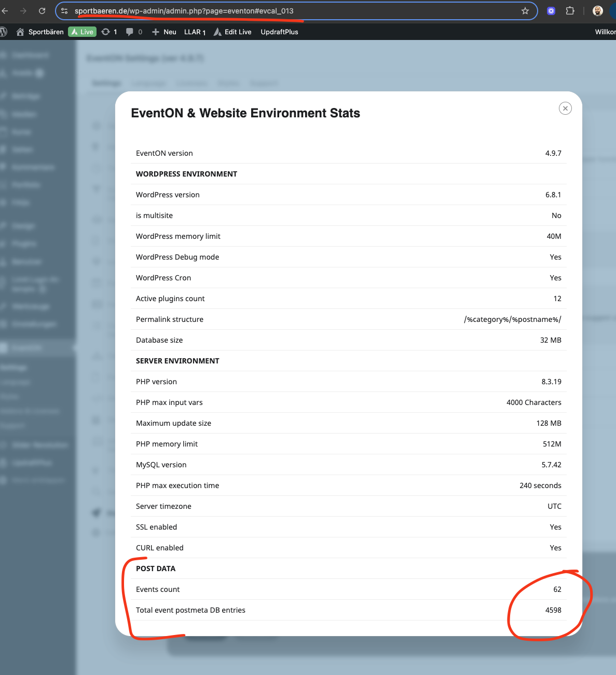Click the SSL enabled label

[156, 527]
